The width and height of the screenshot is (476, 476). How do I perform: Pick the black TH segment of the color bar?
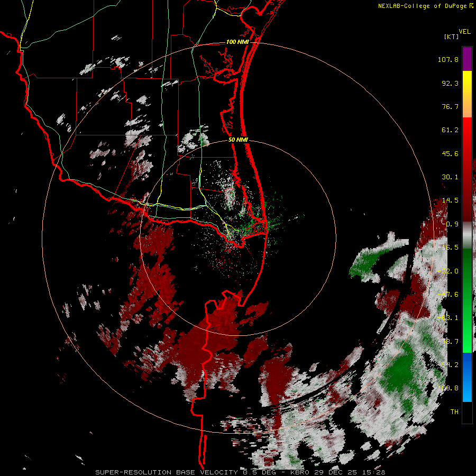(467, 412)
